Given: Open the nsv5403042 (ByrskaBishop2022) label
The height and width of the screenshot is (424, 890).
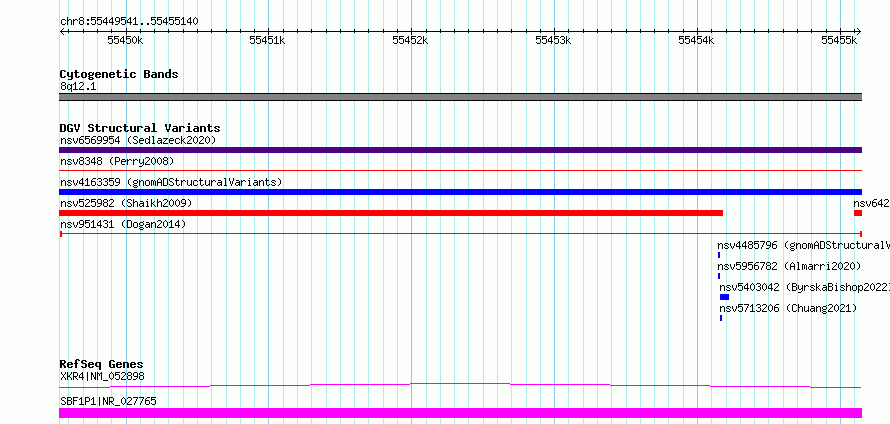Looking at the screenshot, I should [804, 287].
